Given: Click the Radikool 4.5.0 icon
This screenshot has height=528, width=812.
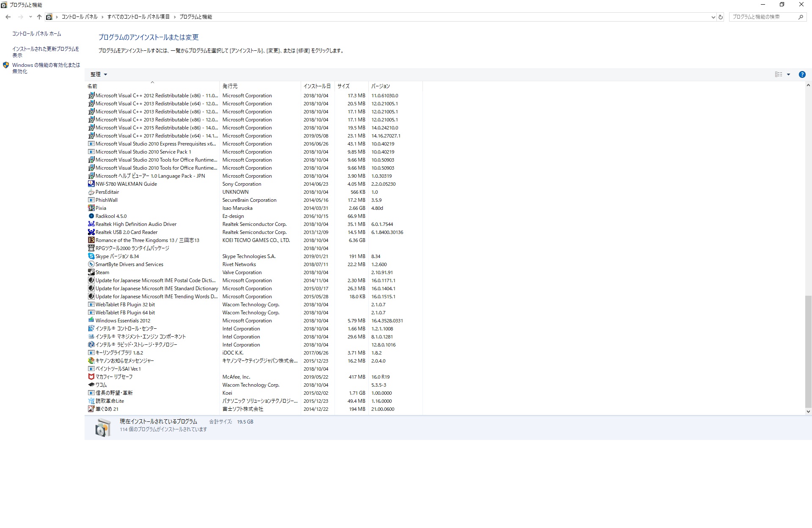Looking at the screenshot, I should click(x=91, y=216).
